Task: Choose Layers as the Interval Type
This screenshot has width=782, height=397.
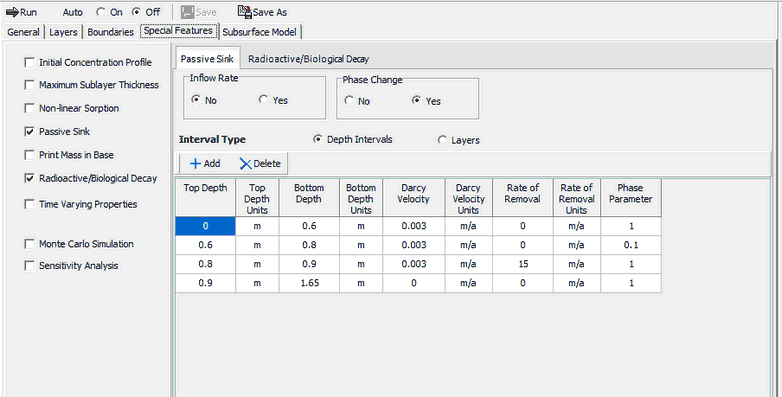Action: (442, 140)
